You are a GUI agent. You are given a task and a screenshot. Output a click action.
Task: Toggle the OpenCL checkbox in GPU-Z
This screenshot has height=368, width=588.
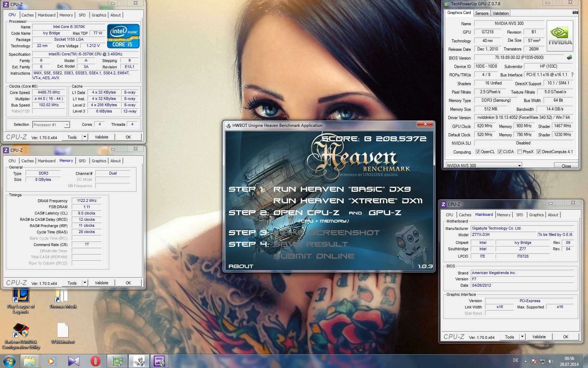coord(478,152)
